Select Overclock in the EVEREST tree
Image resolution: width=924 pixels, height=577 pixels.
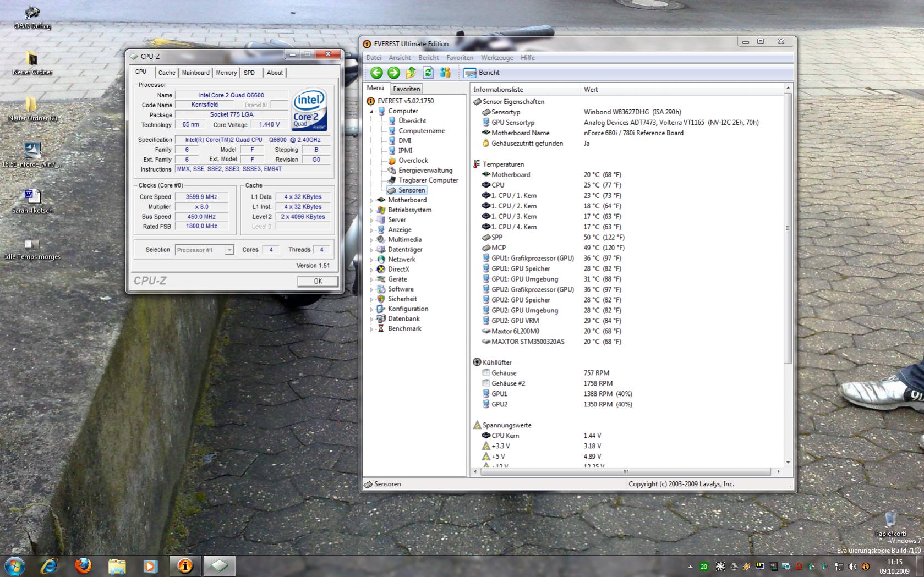point(413,161)
